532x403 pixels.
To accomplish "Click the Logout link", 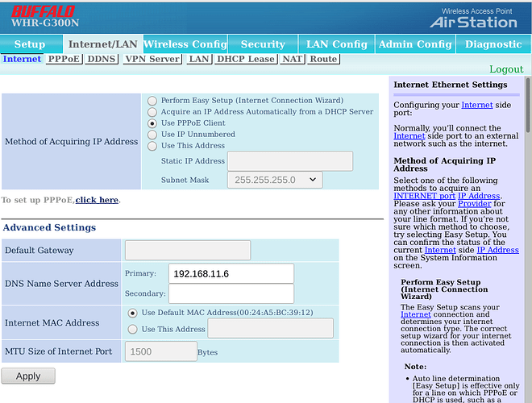I will pos(506,69).
